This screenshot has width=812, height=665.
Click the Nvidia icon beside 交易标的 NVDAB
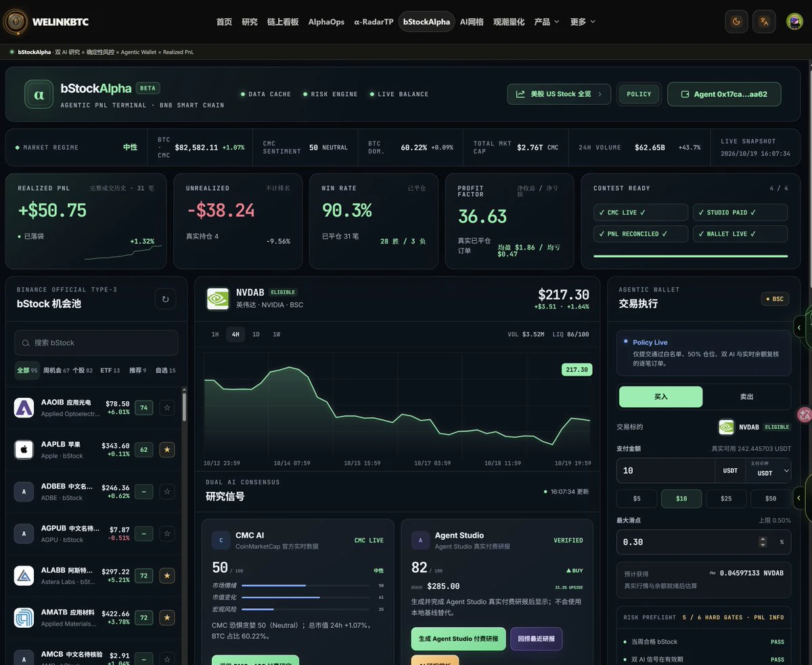pos(726,427)
